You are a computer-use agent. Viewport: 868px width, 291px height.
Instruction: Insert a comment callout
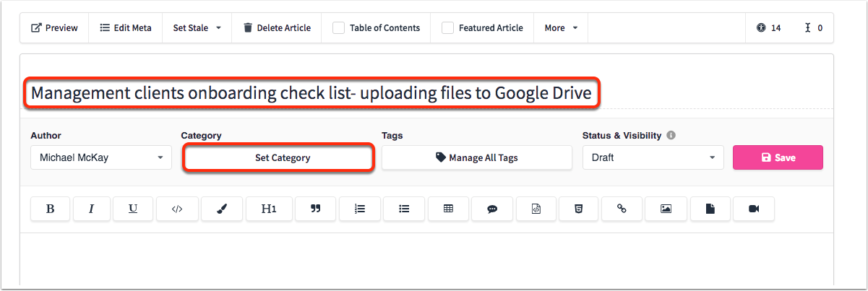(x=492, y=209)
